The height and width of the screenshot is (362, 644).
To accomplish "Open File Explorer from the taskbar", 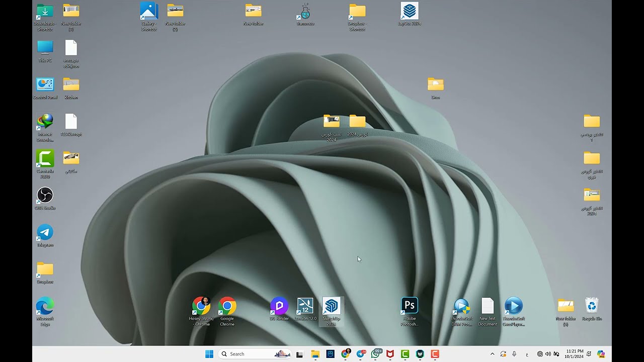I will click(x=315, y=354).
